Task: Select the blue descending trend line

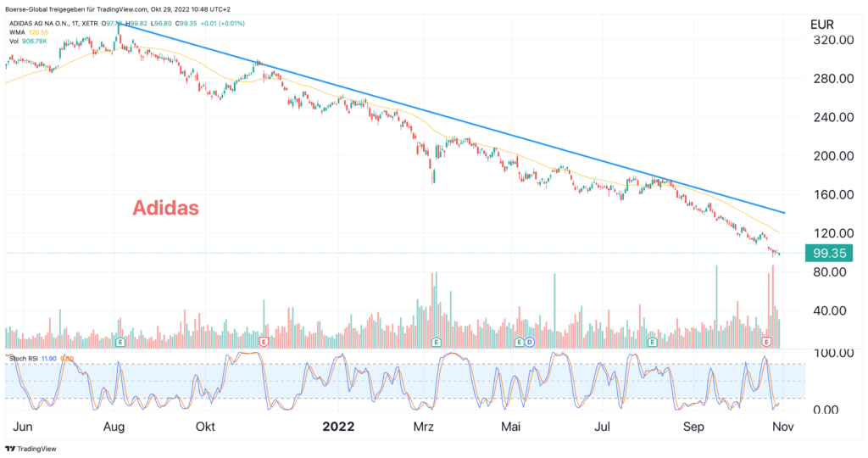Action: (451, 119)
